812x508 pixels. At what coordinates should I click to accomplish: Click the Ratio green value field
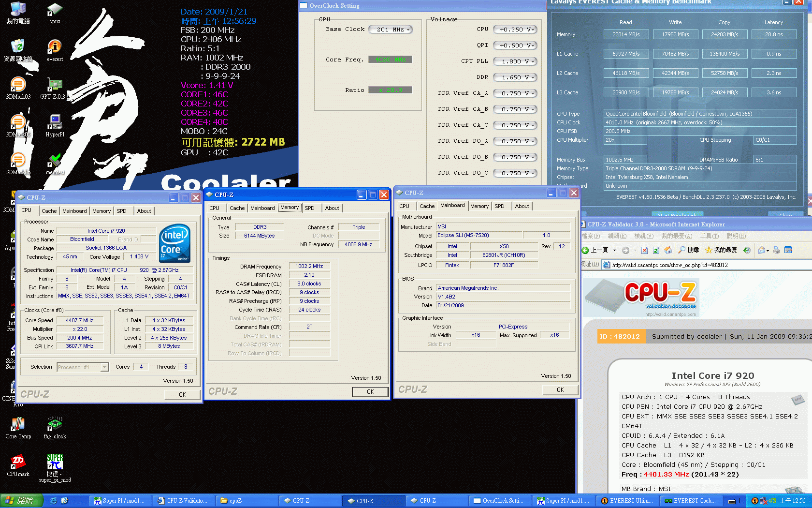pyautogui.click(x=391, y=90)
